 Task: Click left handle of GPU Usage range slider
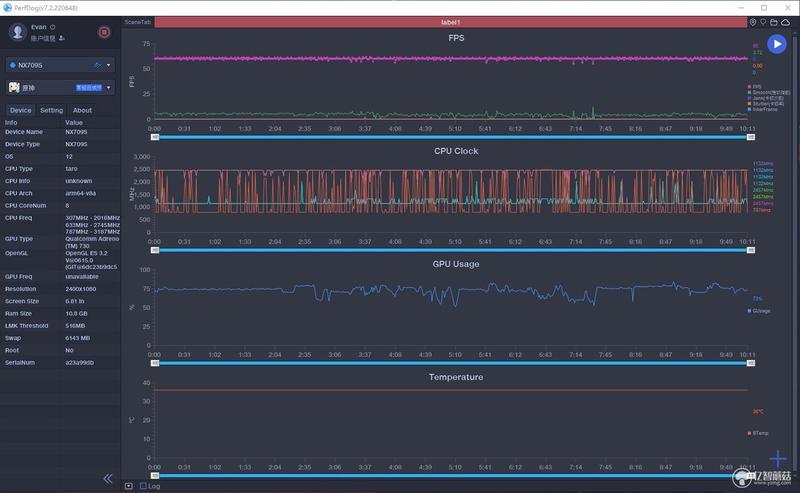coord(155,363)
